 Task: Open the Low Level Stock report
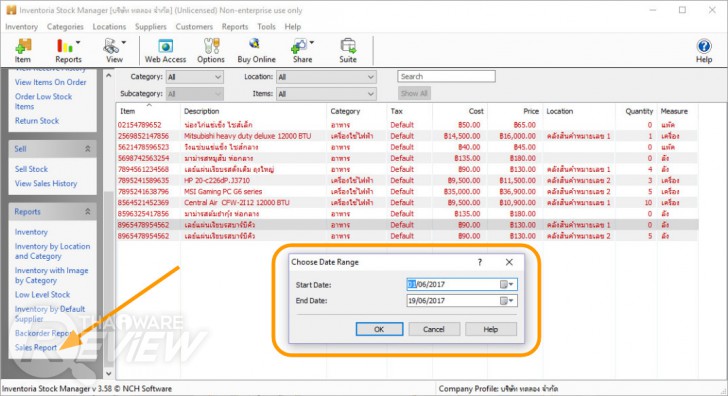42,295
